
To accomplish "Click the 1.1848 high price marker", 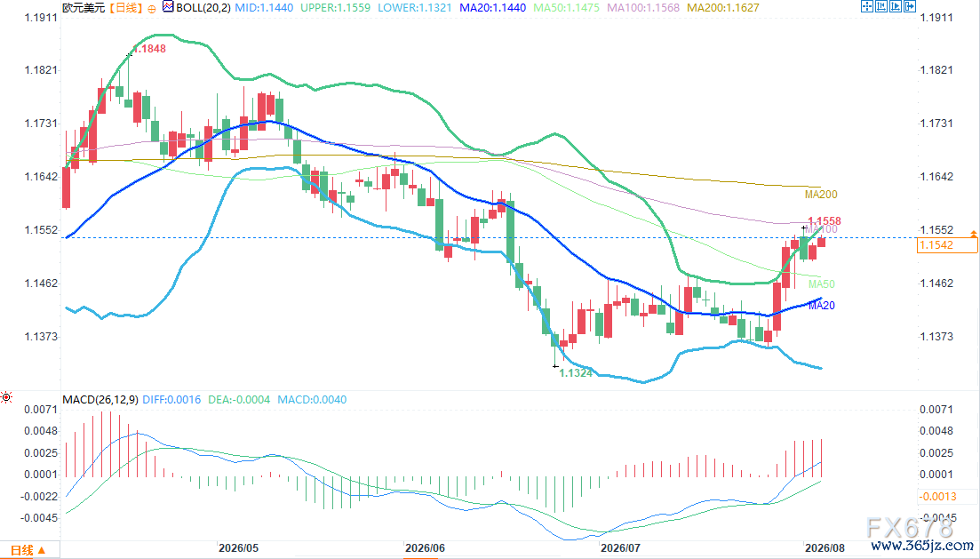I will coord(149,49).
